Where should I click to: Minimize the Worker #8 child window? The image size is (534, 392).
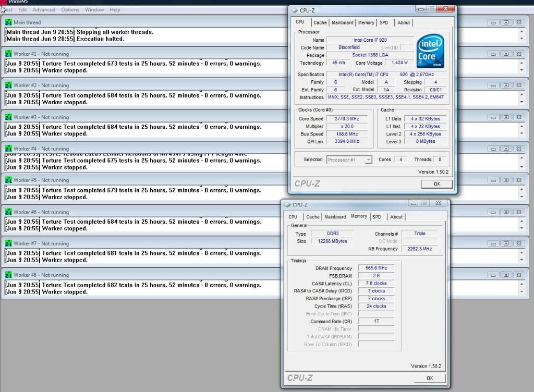[x=493, y=275]
